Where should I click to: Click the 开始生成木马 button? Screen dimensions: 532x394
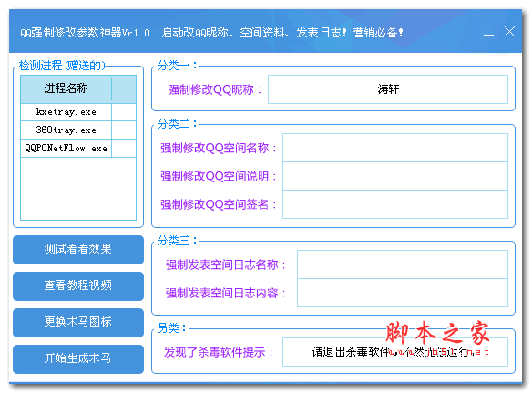coord(78,359)
